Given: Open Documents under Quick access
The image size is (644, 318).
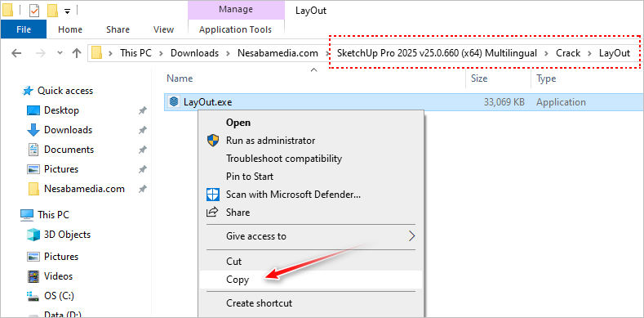Looking at the screenshot, I should coord(69,150).
